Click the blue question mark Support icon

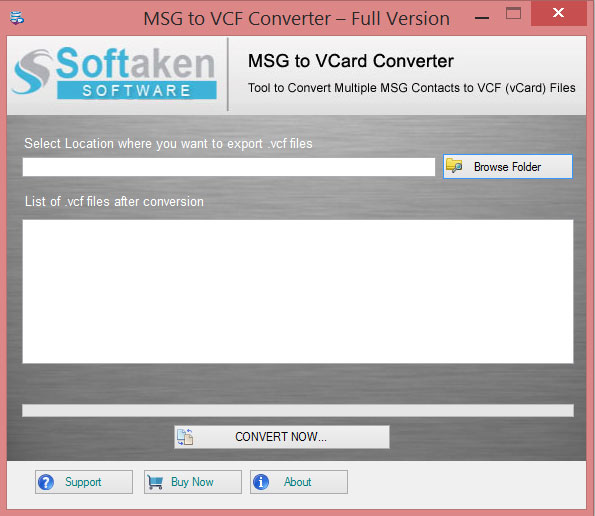pyautogui.click(x=46, y=482)
